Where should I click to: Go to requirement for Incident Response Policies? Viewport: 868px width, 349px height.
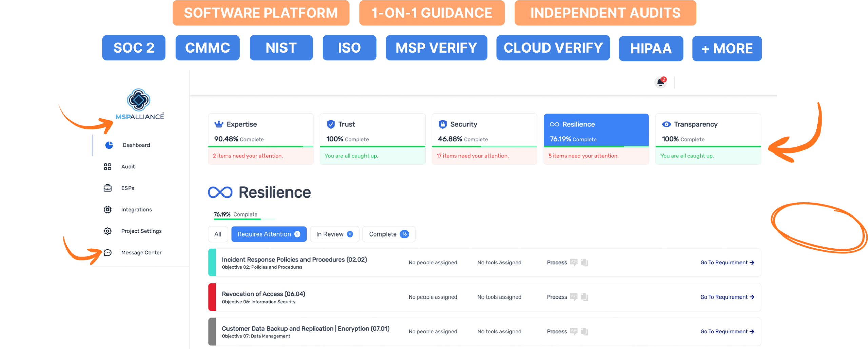click(x=727, y=263)
